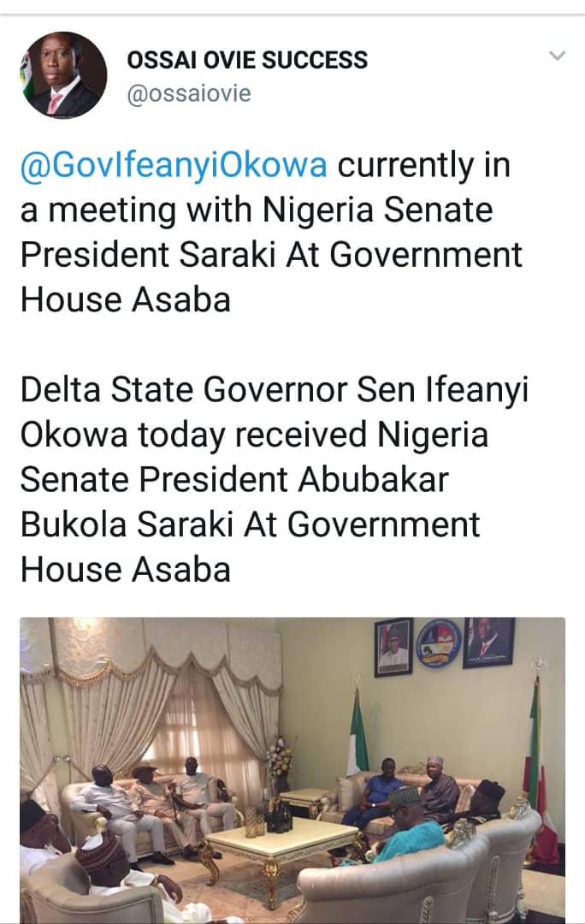This screenshot has height=924, width=585.
Task: Expand the tweet options chevron
Action: (557, 56)
